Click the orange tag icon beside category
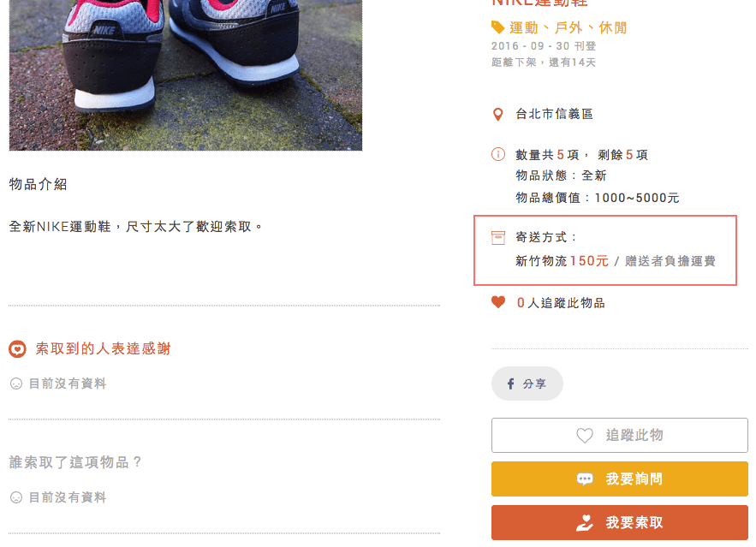 point(498,27)
